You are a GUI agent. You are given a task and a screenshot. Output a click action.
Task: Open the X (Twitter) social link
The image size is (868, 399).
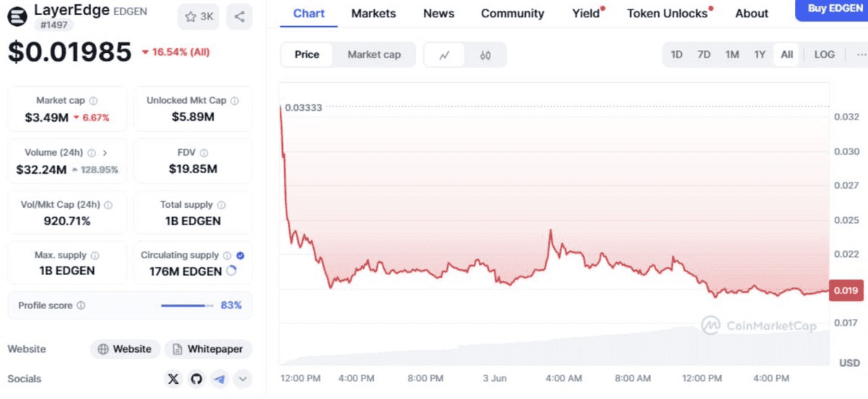point(173,379)
